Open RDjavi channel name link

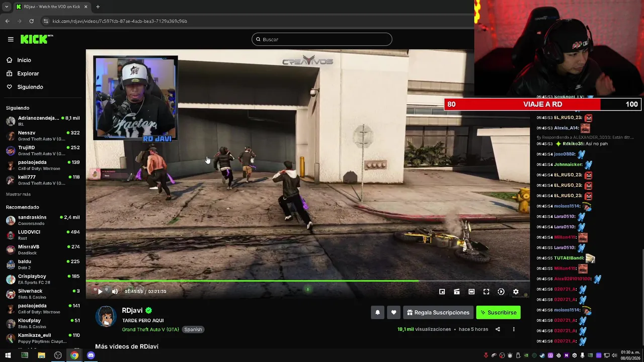tap(132, 310)
